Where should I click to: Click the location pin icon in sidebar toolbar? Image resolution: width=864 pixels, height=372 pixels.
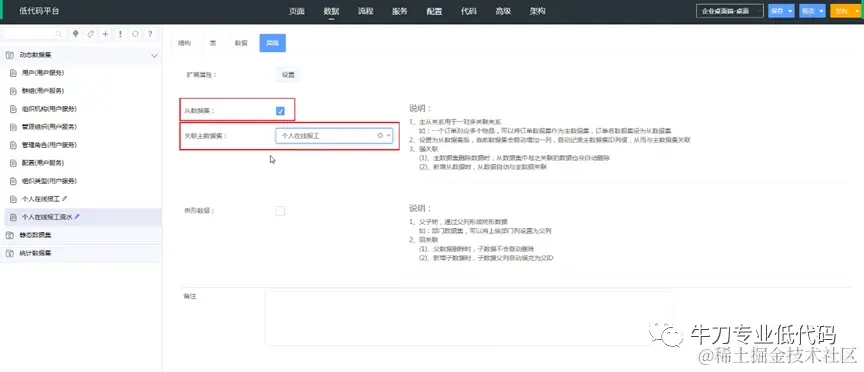coord(75,34)
